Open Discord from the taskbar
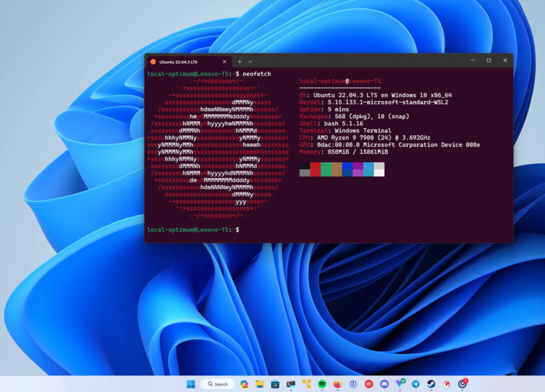545x392 pixels. [384, 384]
